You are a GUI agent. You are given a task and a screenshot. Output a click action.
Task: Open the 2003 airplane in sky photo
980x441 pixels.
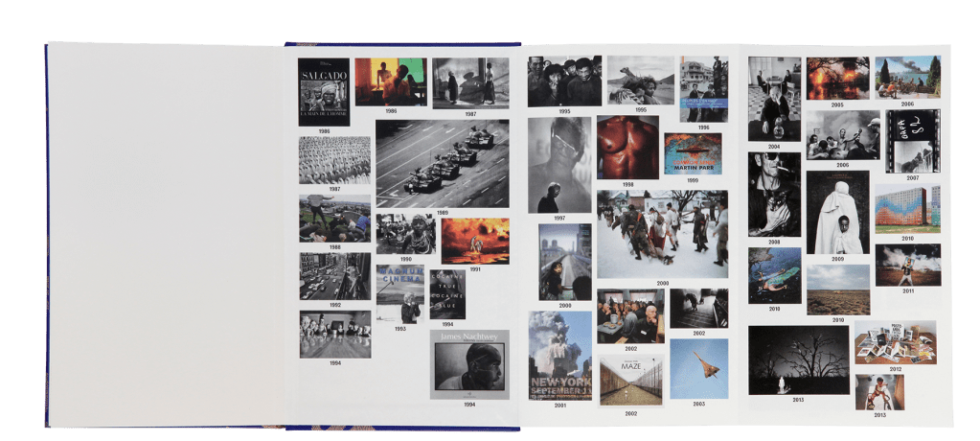click(698, 368)
